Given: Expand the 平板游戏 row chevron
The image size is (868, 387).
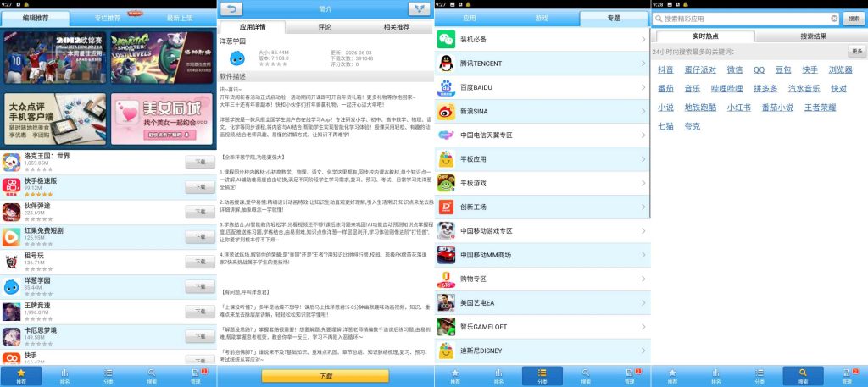Looking at the screenshot, I should click(x=643, y=183).
